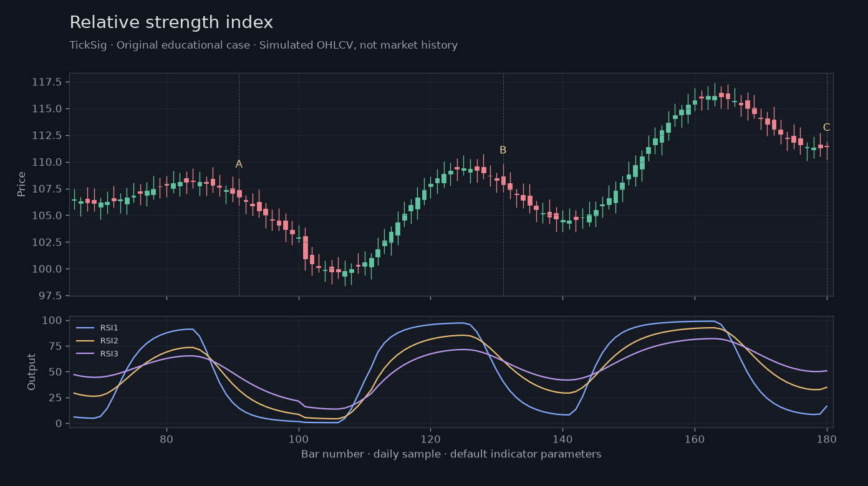Image resolution: width=868 pixels, height=486 pixels.
Task: Choose the 100.0 price axis tick label
Action: (x=47, y=269)
